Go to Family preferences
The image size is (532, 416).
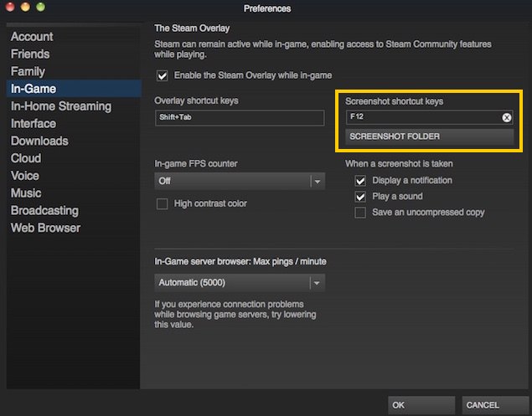pyautogui.click(x=28, y=71)
